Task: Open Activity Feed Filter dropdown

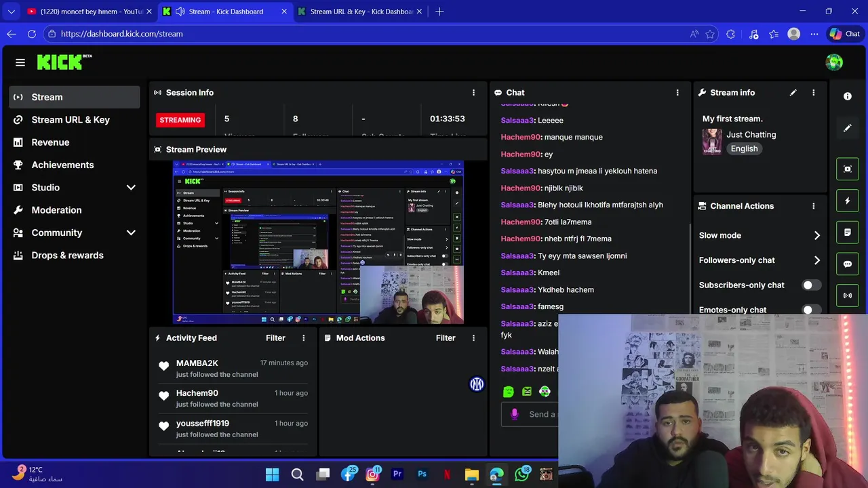Action: (x=275, y=338)
